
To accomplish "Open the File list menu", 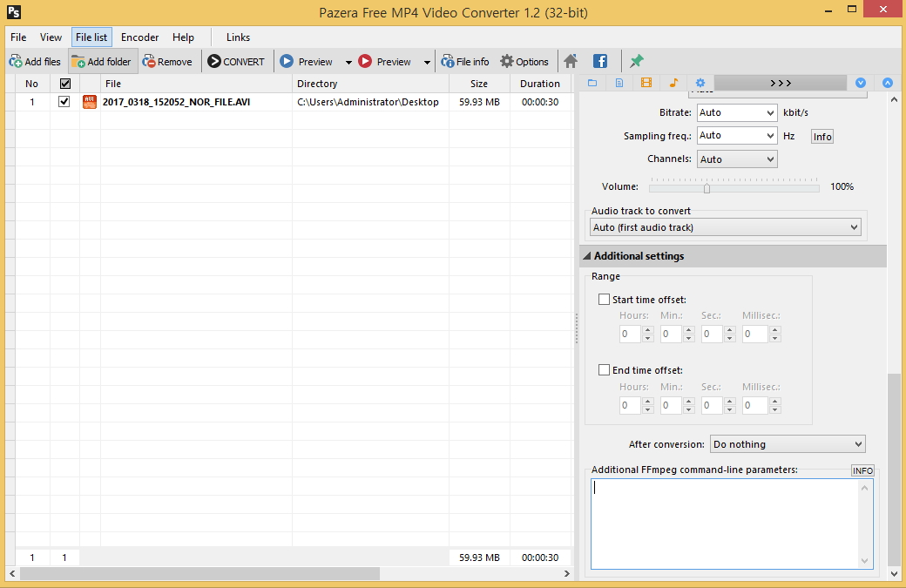I will click(91, 37).
